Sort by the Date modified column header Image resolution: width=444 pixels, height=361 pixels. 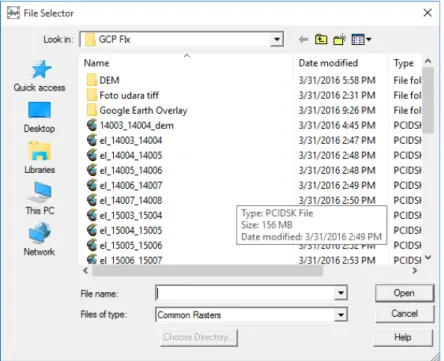[x=341, y=63]
